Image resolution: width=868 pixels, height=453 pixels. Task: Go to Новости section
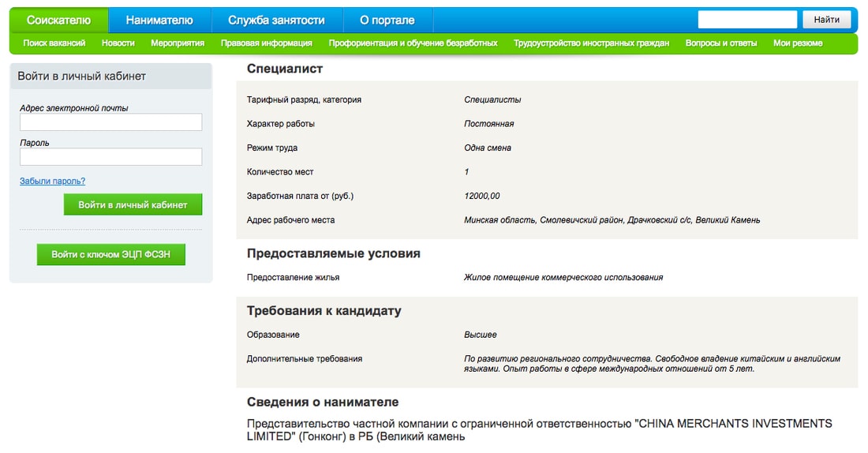118,43
